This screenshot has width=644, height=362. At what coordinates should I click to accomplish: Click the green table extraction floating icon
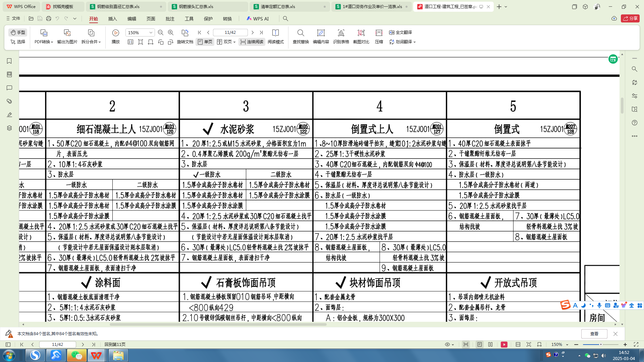point(613,59)
